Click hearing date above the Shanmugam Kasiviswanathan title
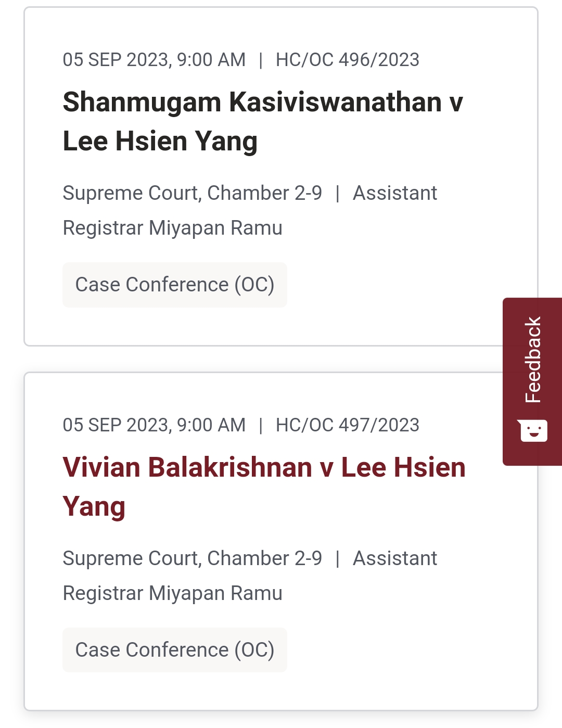The height and width of the screenshot is (728, 562). [154, 60]
